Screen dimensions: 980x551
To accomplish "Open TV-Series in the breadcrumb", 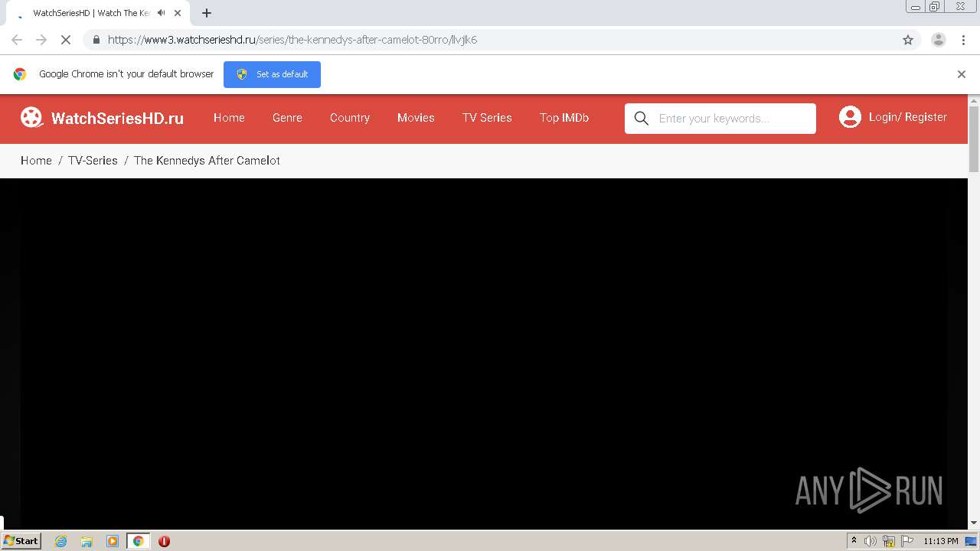I will (93, 161).
